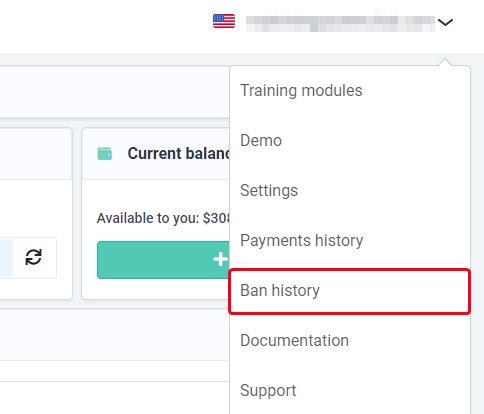Click the Ban history text label

(x=280, y=290)
